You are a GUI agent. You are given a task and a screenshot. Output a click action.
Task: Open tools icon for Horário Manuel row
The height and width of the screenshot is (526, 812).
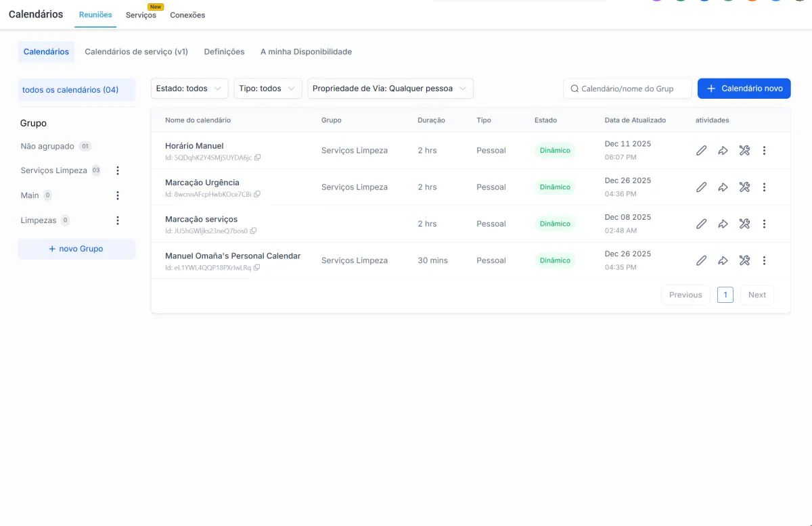pos(744,151)
